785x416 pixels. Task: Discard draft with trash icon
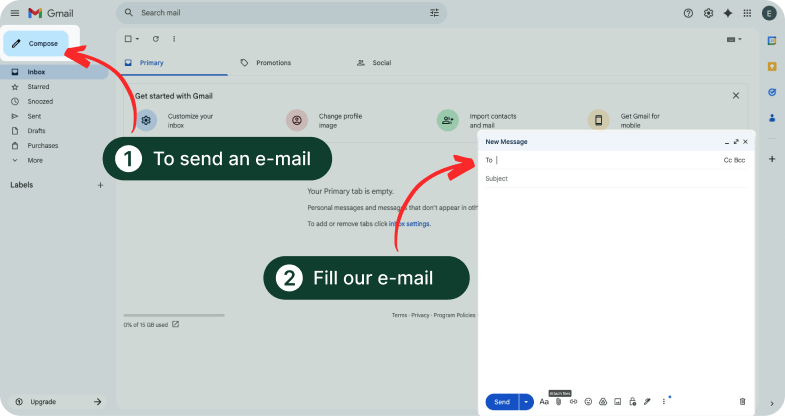pyautogui.click(x=742, y=401)
